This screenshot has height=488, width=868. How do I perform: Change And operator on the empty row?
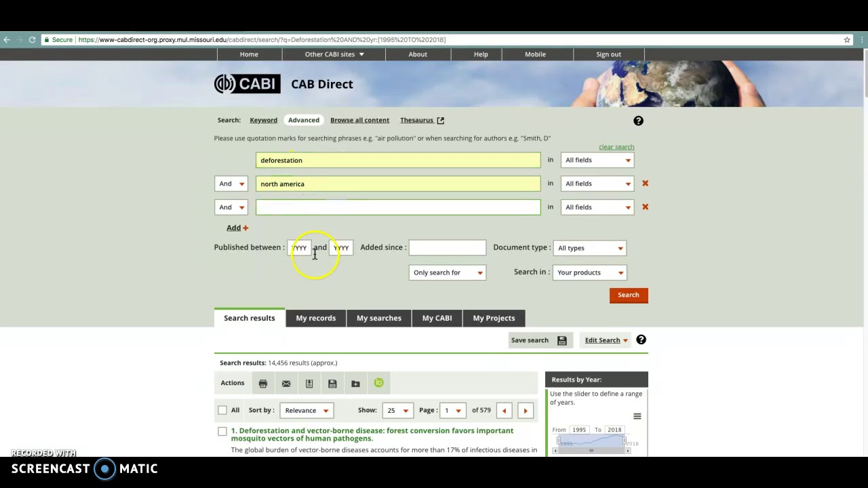pyautogui.click(x=231, y=207)
